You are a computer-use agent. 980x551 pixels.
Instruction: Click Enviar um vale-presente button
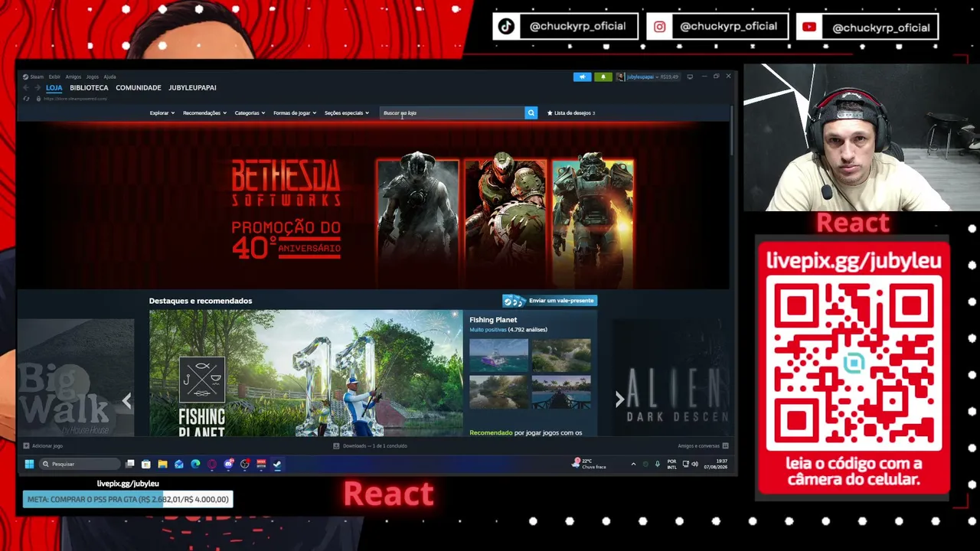pyautogui.click(x=550, y=301)
